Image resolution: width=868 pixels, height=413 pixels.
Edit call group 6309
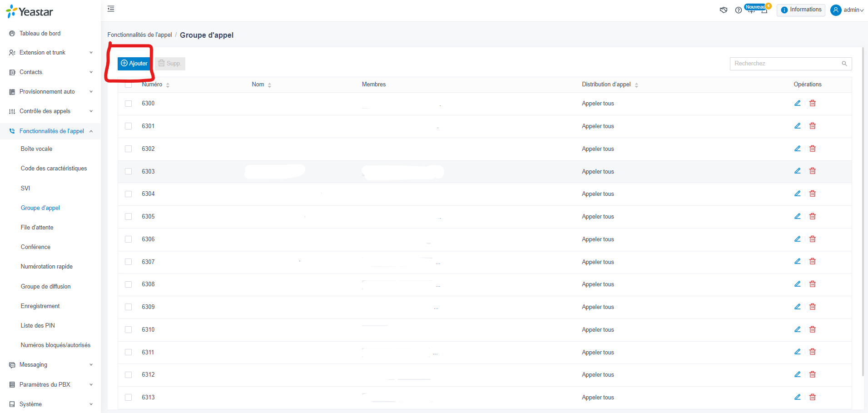[797, 307]
